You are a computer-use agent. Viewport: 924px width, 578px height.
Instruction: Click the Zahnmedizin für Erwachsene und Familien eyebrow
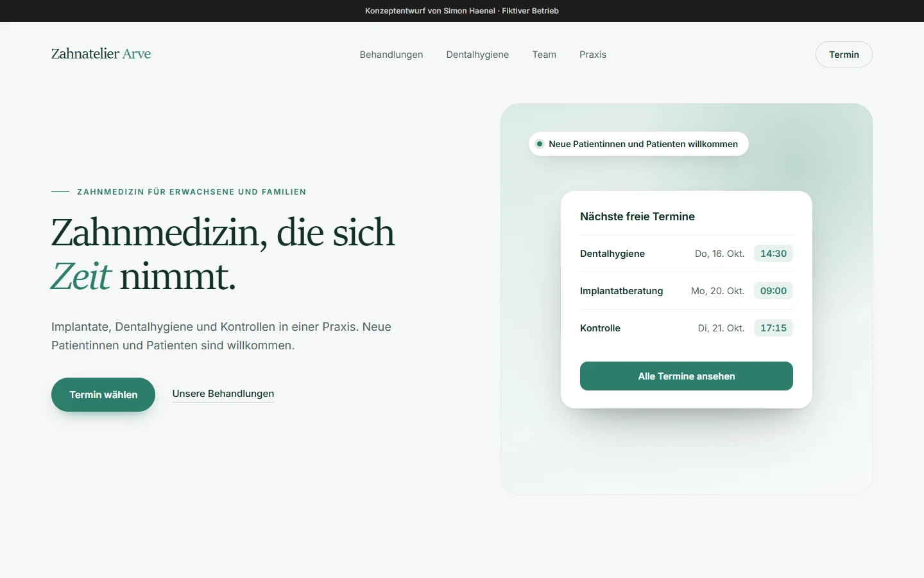point(191,192)
